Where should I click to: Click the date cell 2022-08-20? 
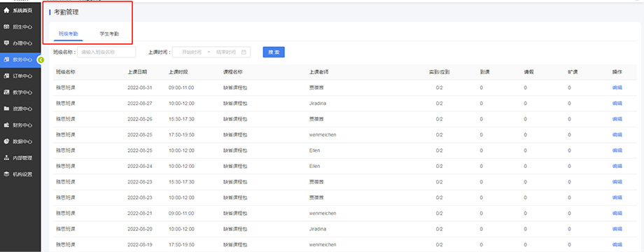point(140,229)
